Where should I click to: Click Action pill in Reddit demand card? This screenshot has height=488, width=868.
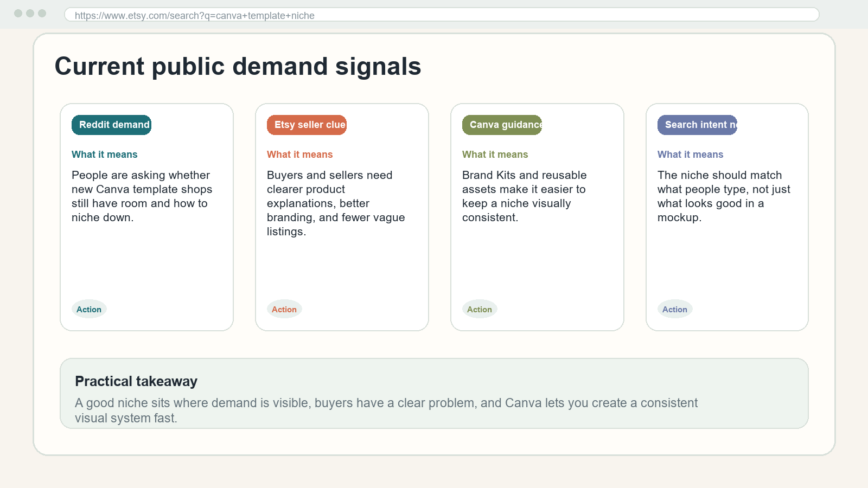[x=89, y=309]
